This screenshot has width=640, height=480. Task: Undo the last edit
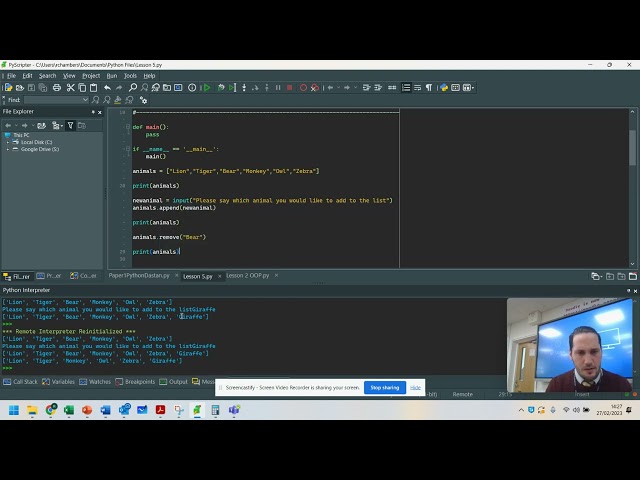point(107,88)
